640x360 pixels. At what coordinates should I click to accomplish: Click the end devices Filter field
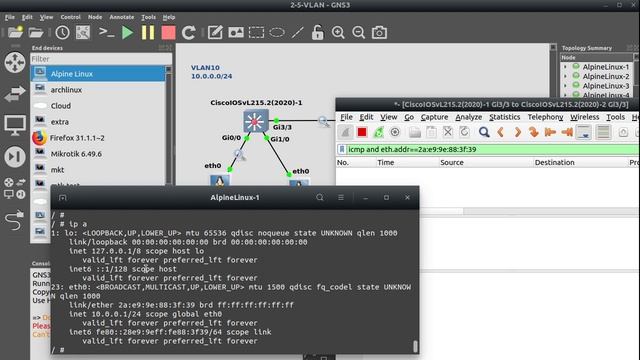pos(101,59)
